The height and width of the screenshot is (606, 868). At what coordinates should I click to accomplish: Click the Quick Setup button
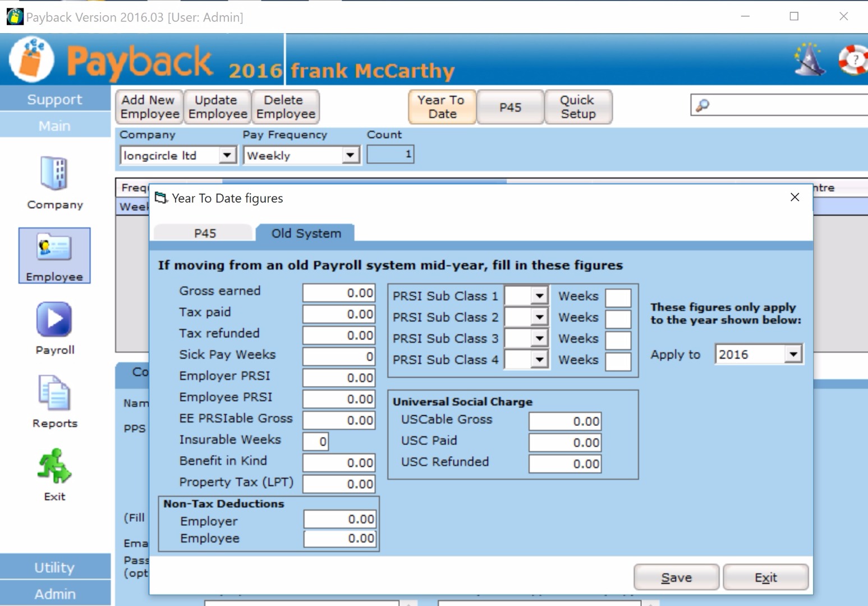(x=577, y=107)
